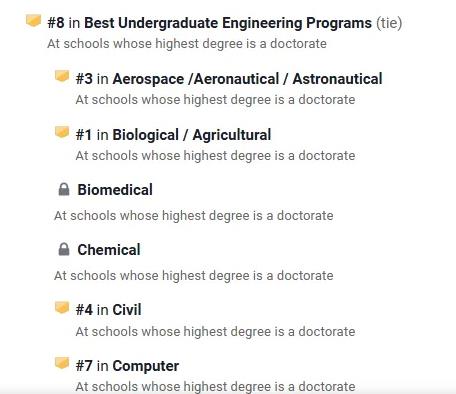Open Best Undergraduate Engineering Programs ranking link

tap(228, 23)
